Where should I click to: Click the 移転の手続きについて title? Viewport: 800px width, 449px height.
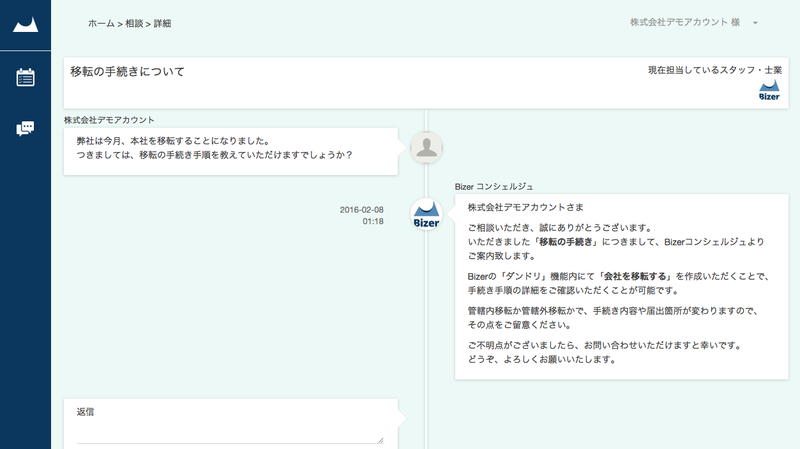coord(128,71)
